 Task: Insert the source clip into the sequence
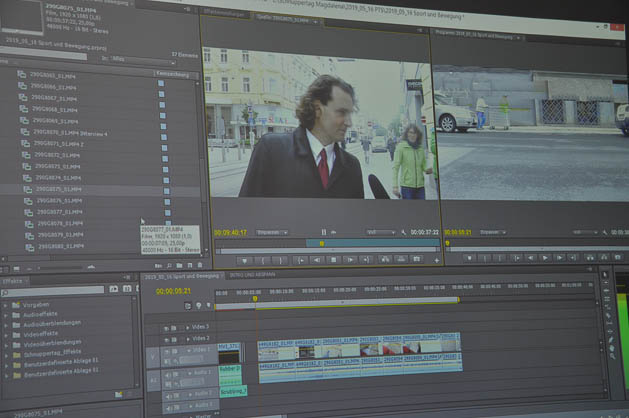385,260
